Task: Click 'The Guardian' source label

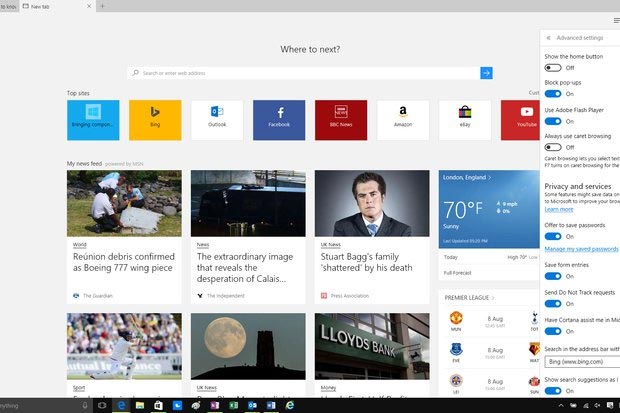Action: tap(98, 296)
